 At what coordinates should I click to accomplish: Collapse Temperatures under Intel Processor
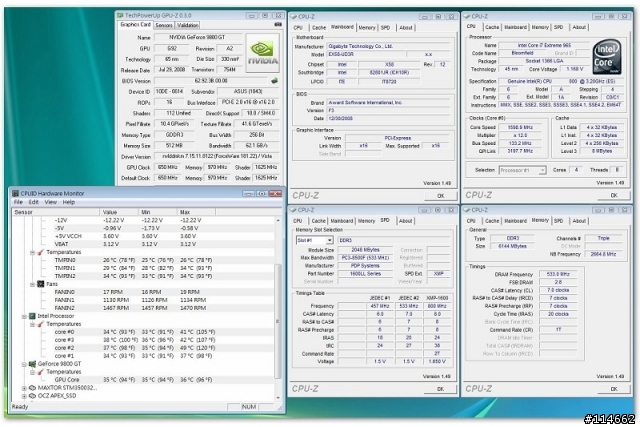[32, 324]
